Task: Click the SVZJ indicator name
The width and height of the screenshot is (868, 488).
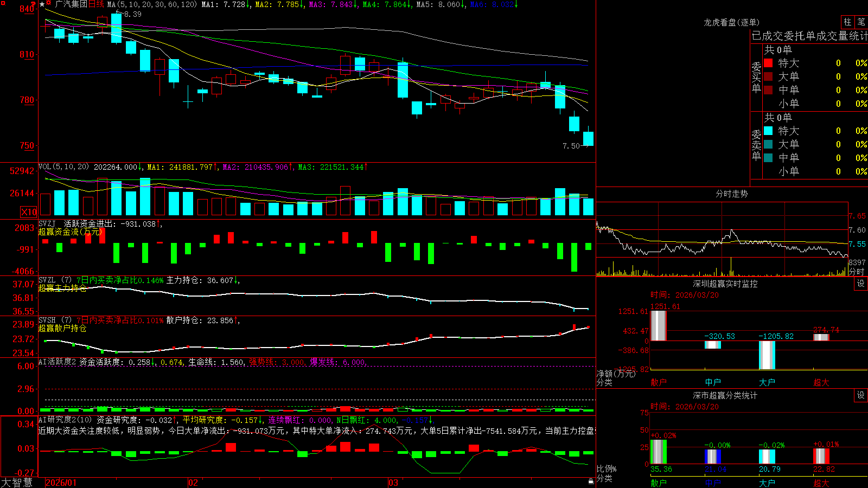Action: 47,223
